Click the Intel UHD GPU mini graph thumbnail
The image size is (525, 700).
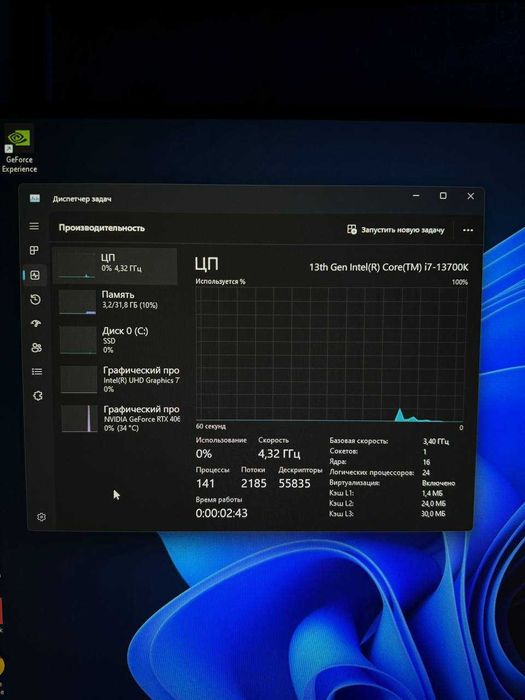point(79,379)
